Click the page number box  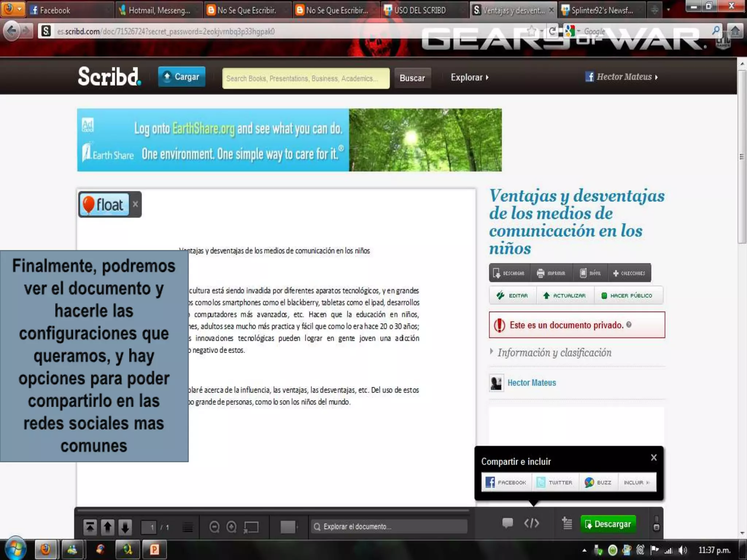(x=148, y=527)
